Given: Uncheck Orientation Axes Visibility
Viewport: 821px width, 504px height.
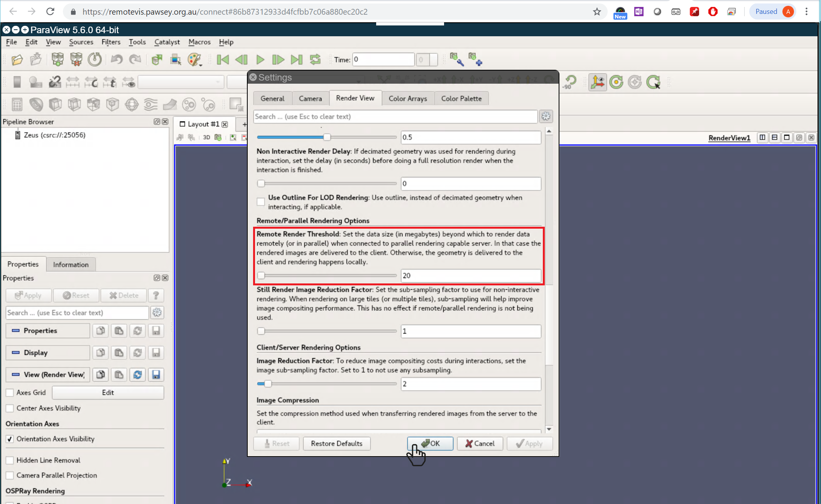Looking at the screenshot, I should pos(10,439).
